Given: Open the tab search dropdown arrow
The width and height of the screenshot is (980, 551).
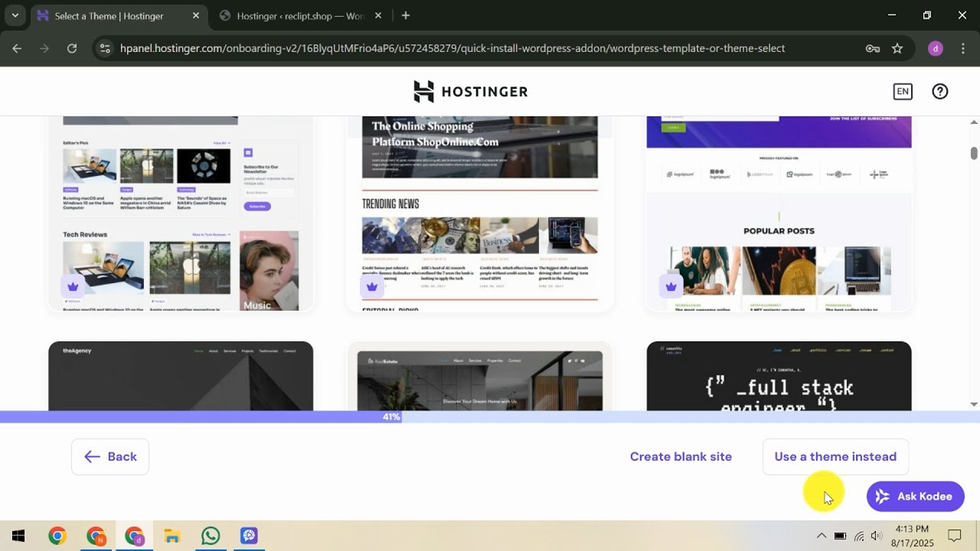Looking at the screenshot, I should (15, 15).
